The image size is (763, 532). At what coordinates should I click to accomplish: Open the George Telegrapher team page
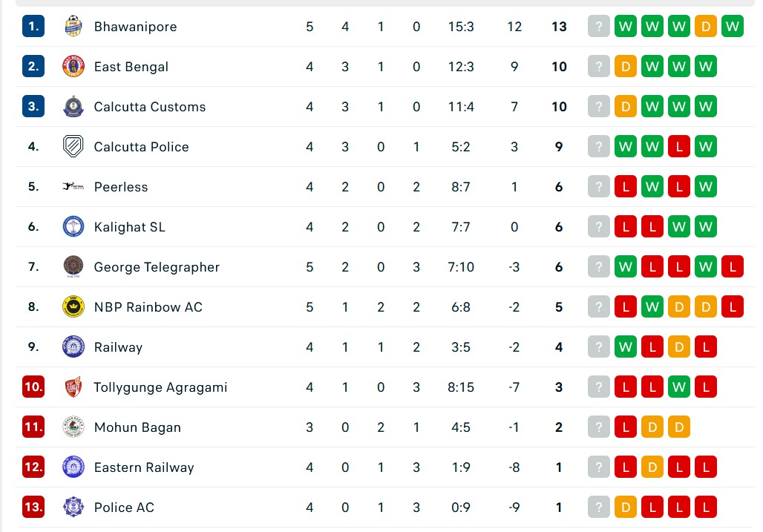(157, 267)
